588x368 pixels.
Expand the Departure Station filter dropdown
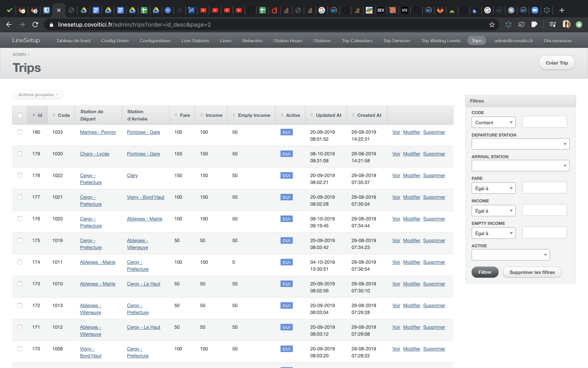pos(520,144)
